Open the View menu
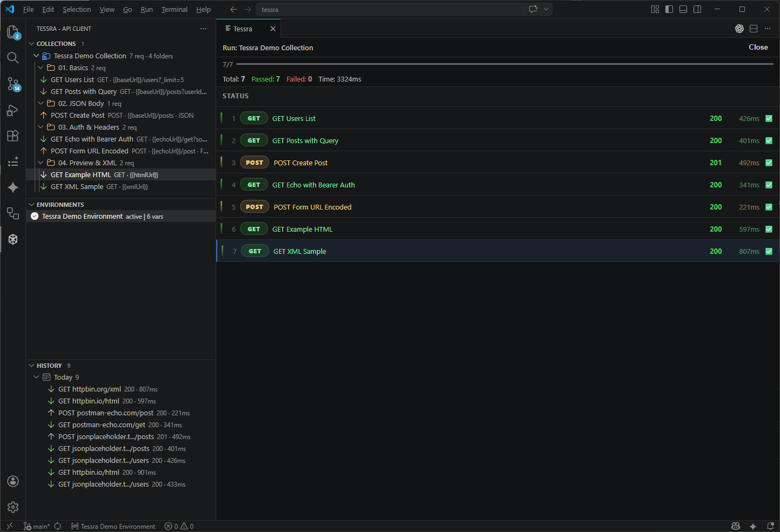The height and width of the screenshot is (532, 780). pos(107,9)
